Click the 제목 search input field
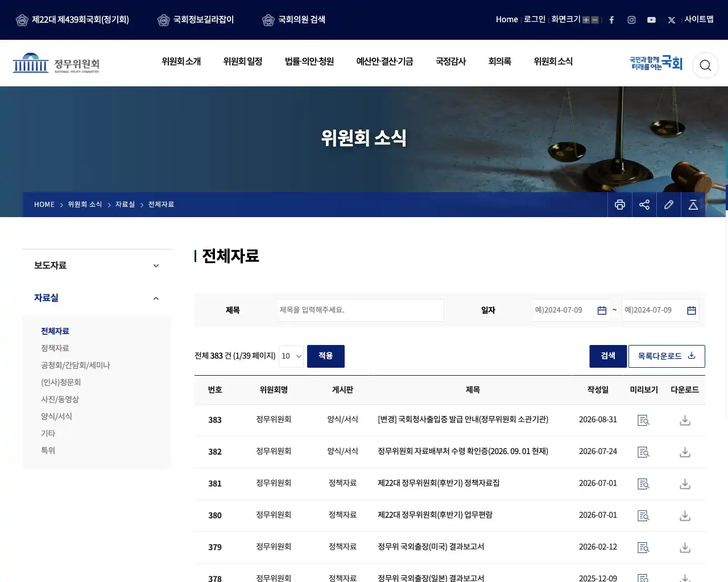Screen dimensions: 728x582 point(361,310)
